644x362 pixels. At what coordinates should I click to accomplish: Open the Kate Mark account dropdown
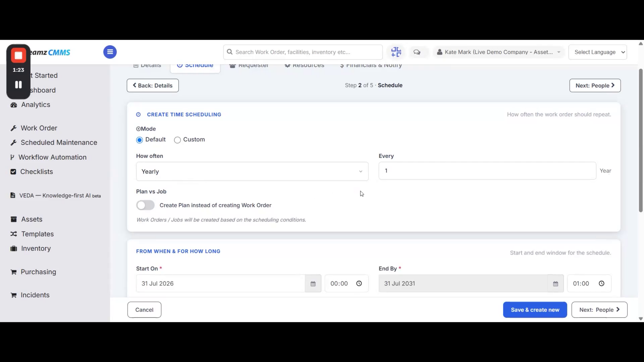pyautogui.click(x=499, y=52)
